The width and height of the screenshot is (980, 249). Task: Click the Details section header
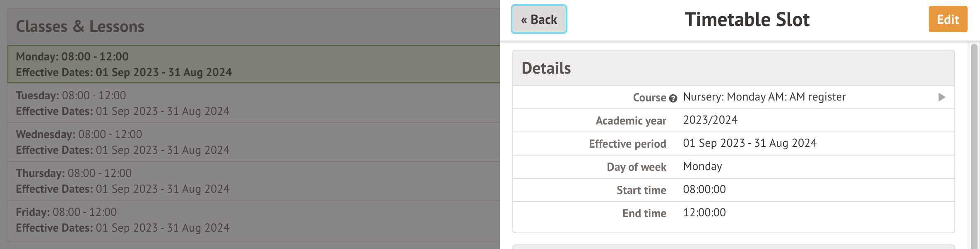546,68
